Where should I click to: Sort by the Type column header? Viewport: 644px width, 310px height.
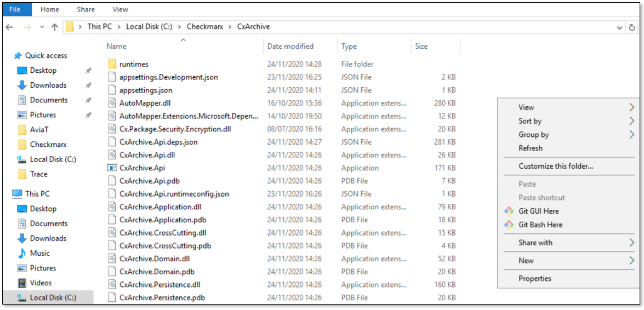[x=349, y=47]
